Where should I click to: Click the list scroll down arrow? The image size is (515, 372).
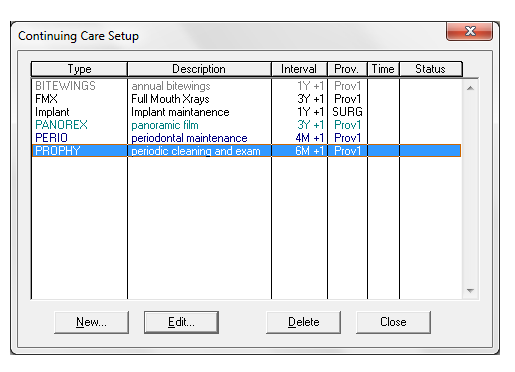[470, 291]
